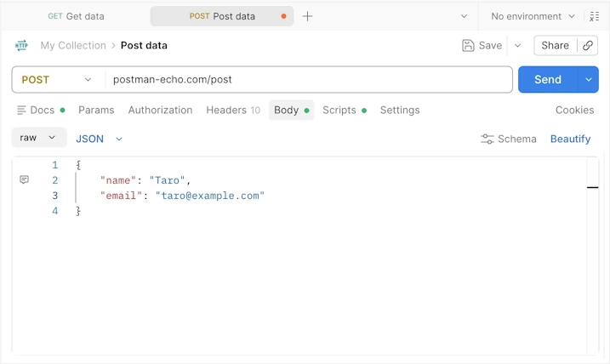610x364 pixels.
Task: Click the "name" key in JSON body
Action: pos(118,180)
